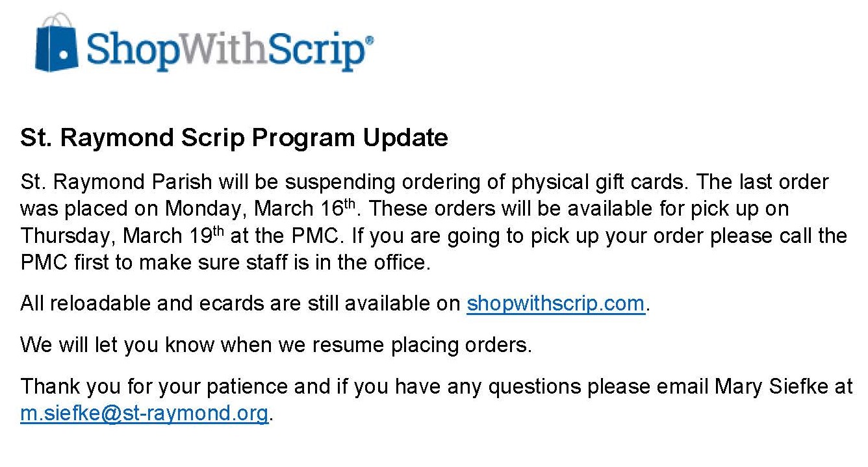Click the registered trademark symbol after Scrip
This screenshot has height=467, width=868.
[x=370, y=40]
